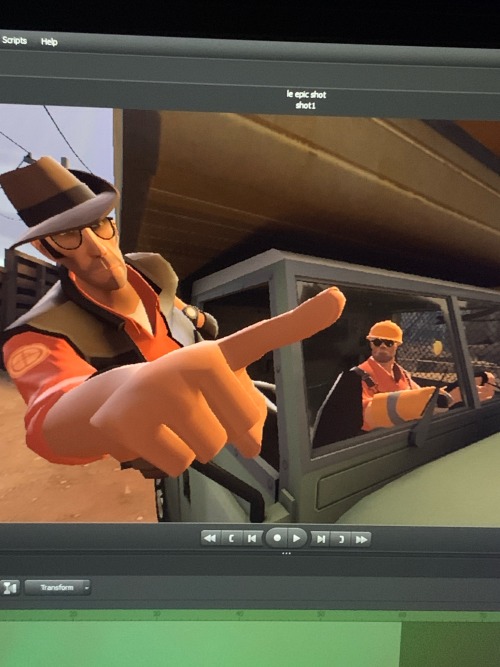This screenshot has height=667, width=500.
Task: Click the hourglass time selection icon
Action: coord(9,588)
